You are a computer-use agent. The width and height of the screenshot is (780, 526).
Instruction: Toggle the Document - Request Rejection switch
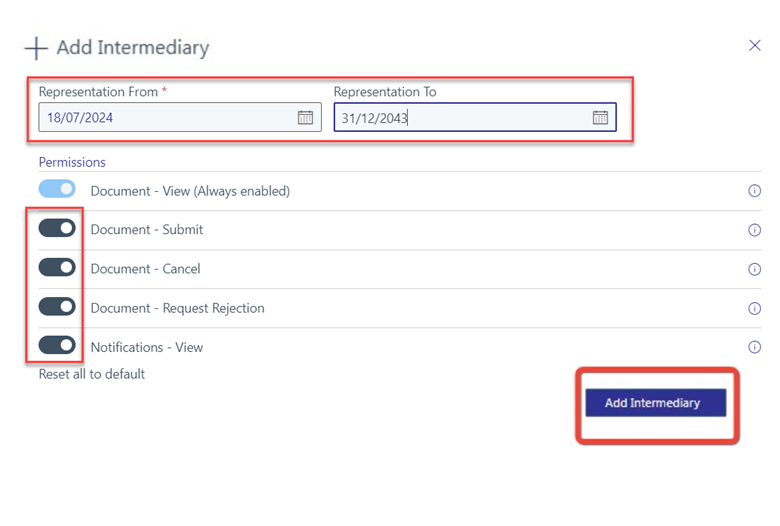(57, 307)
